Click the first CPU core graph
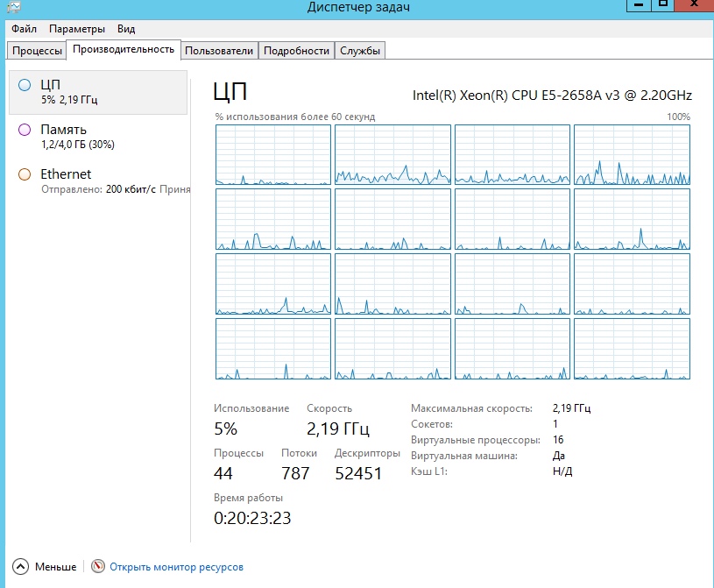 coord(273,155)
